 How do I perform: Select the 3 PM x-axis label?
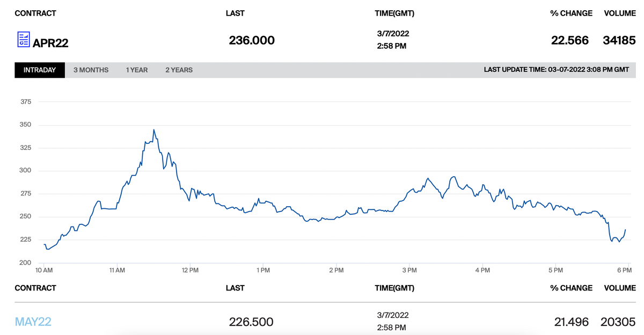click(409, 270)
